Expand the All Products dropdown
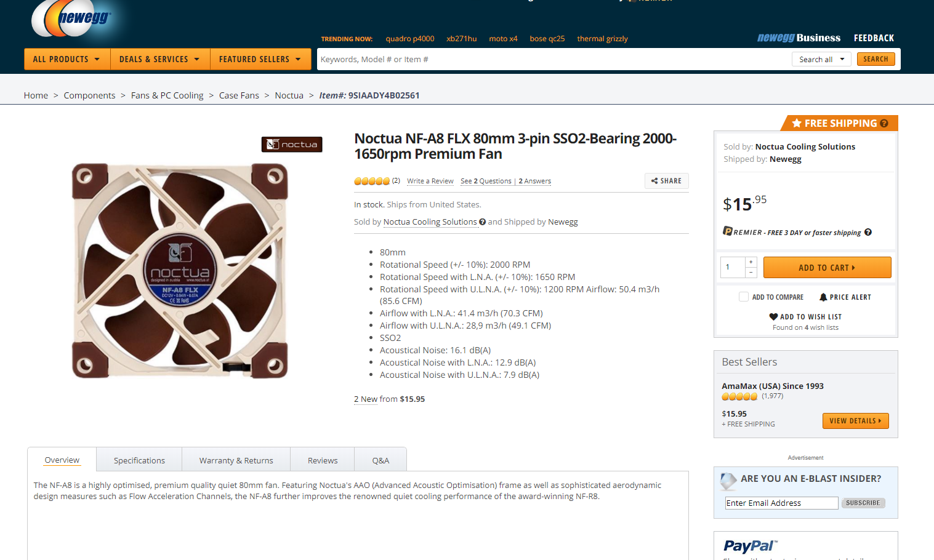 [x=66, y=59]
